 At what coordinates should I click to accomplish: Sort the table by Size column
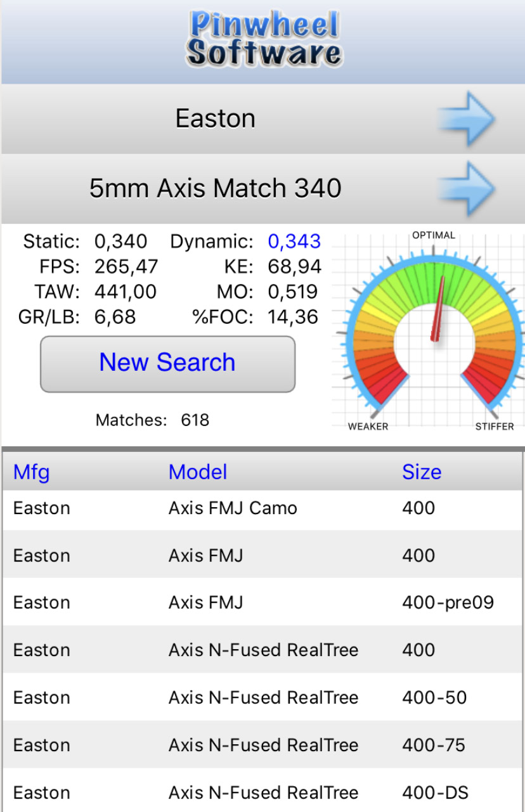422,472
